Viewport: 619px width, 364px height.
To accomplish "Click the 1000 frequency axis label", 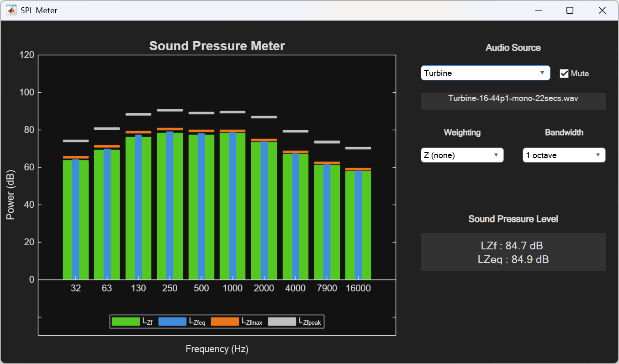I will (233, 289).
